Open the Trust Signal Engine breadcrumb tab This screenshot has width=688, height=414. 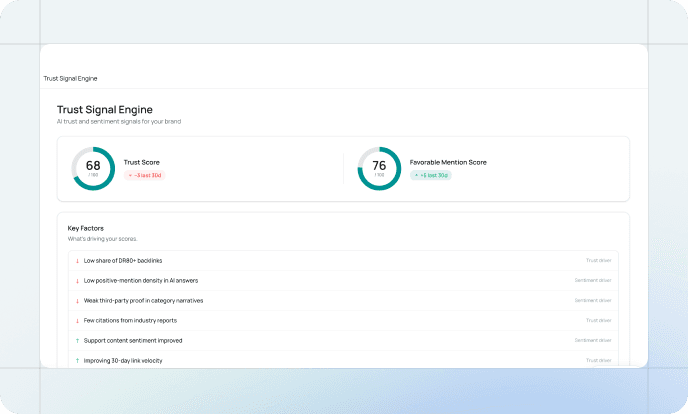click(70, 78)
